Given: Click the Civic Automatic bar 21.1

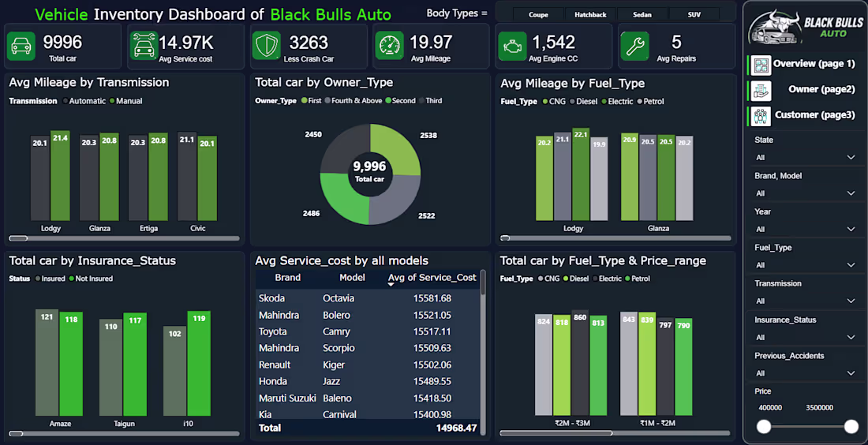Looking at the screenshot, I should pyautogui.click(x=187, y=177).
